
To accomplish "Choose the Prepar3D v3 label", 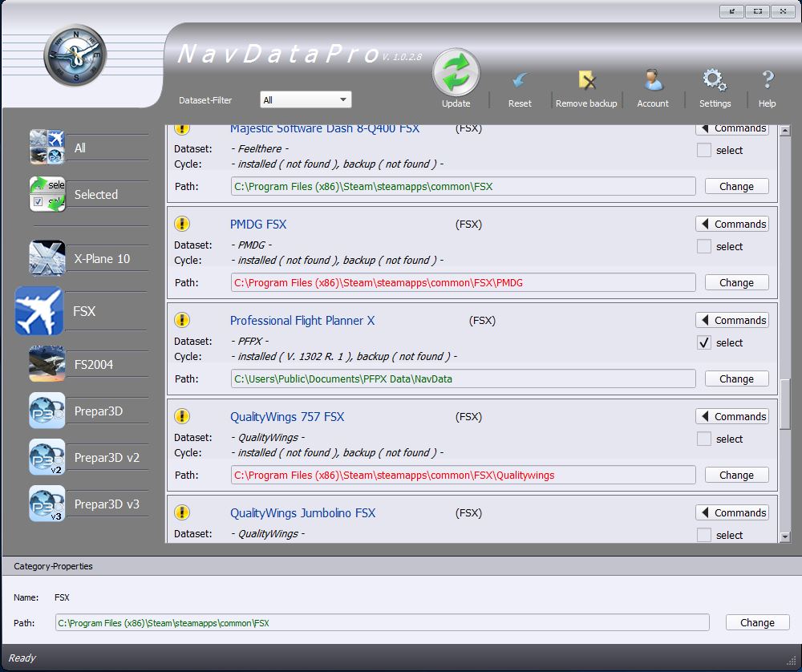I will [107, 504].
